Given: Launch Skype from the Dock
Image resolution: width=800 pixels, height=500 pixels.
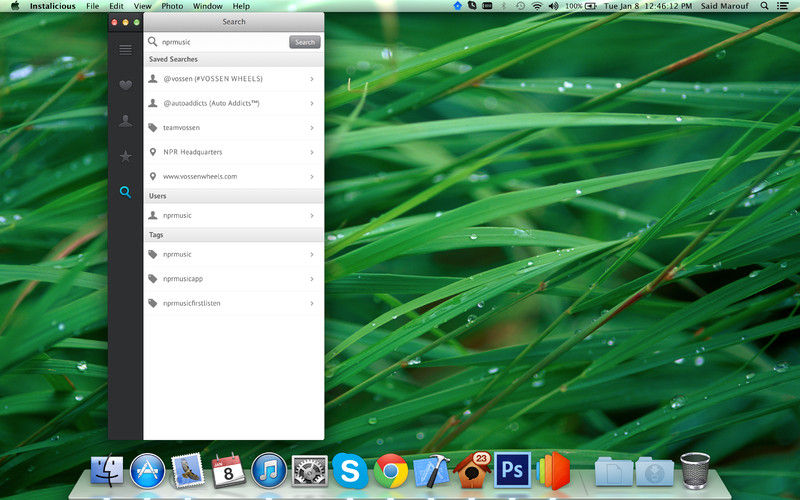Looking at the screenshot, I should coord(348,469).
